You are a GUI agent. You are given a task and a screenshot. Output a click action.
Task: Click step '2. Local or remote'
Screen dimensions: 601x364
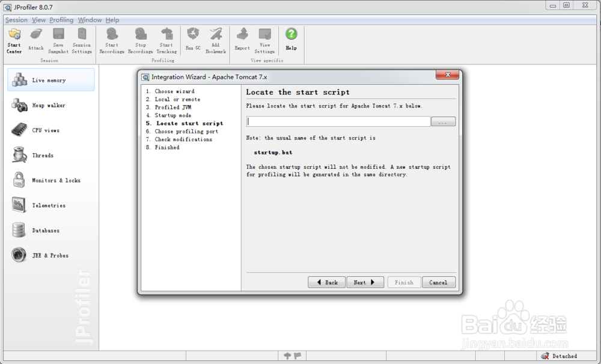click(173, 99)
